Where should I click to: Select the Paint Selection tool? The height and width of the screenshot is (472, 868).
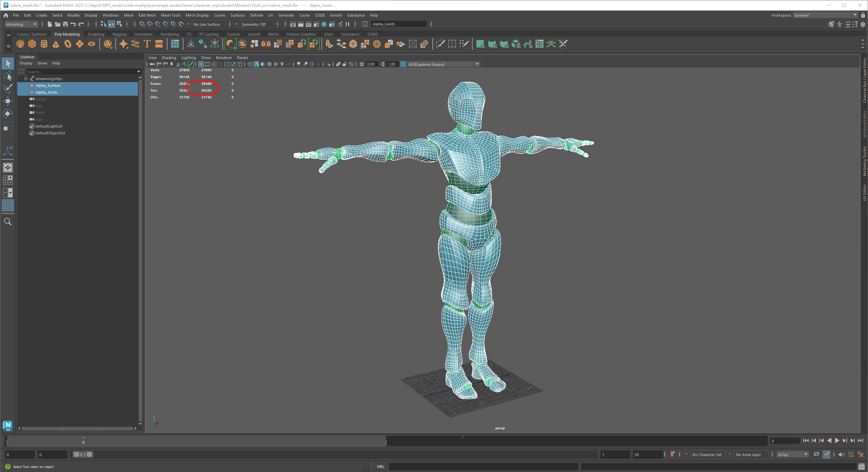pyautogui.click(x=8, y=89)
